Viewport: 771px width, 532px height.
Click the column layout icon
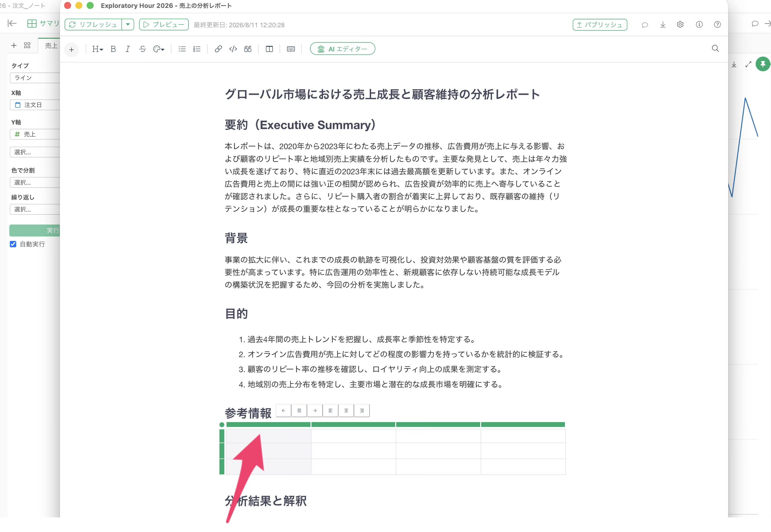[x=269, y=49]
